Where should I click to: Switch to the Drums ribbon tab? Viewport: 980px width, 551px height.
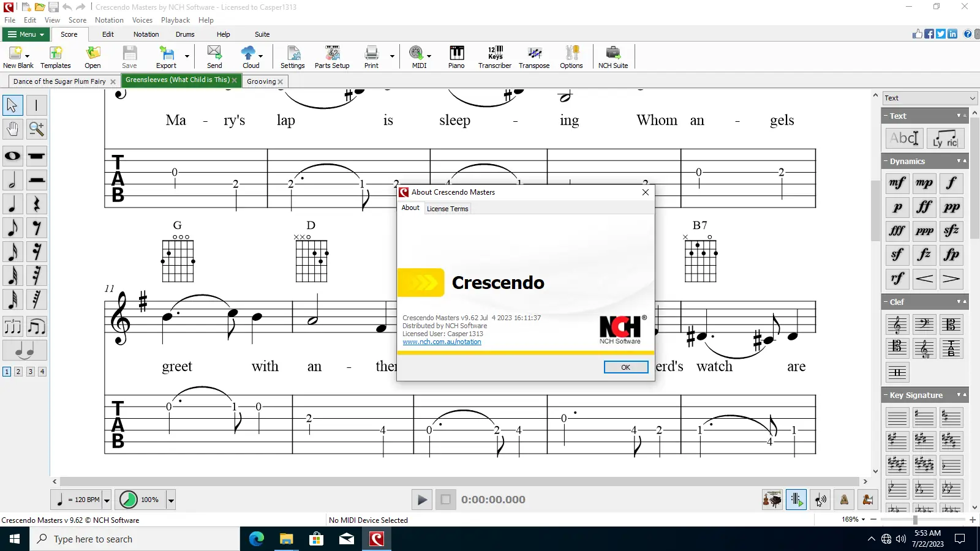[x=185, y=34]
